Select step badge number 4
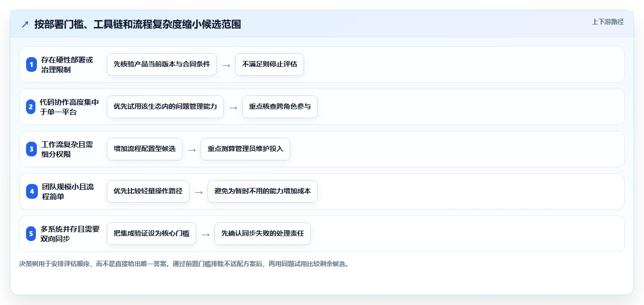Viewport: 644px width, 305px height. click(x=31, y=191)
